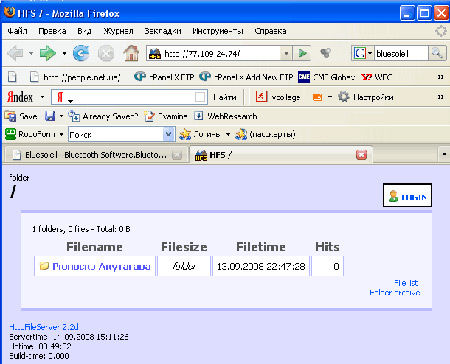Open the HttpFileServer 2.2d link

[x=44, y=327]
